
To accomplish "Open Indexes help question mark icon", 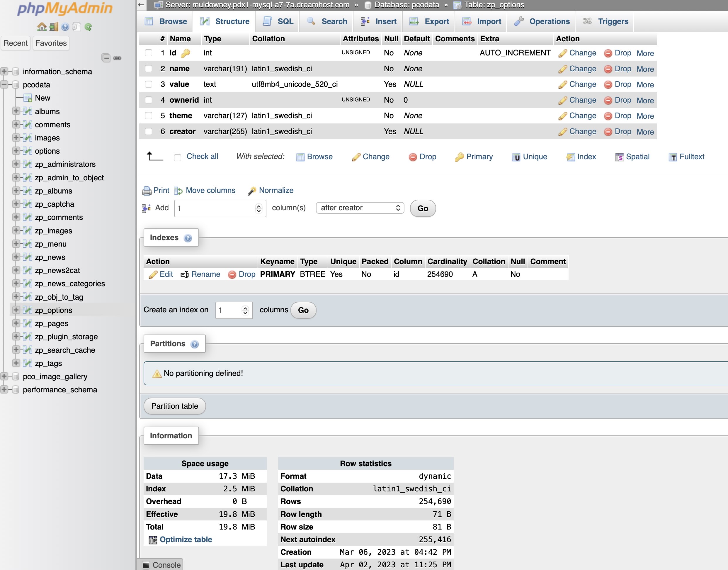I will click(x=188, y=238).
